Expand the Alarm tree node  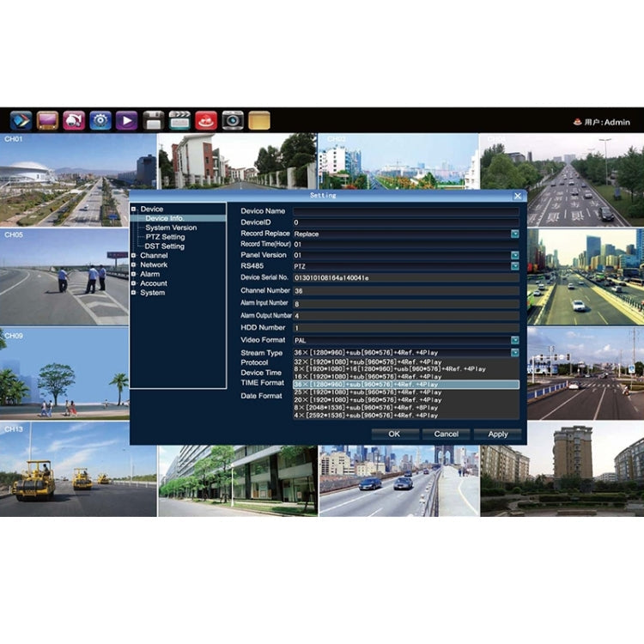(134, 274)
